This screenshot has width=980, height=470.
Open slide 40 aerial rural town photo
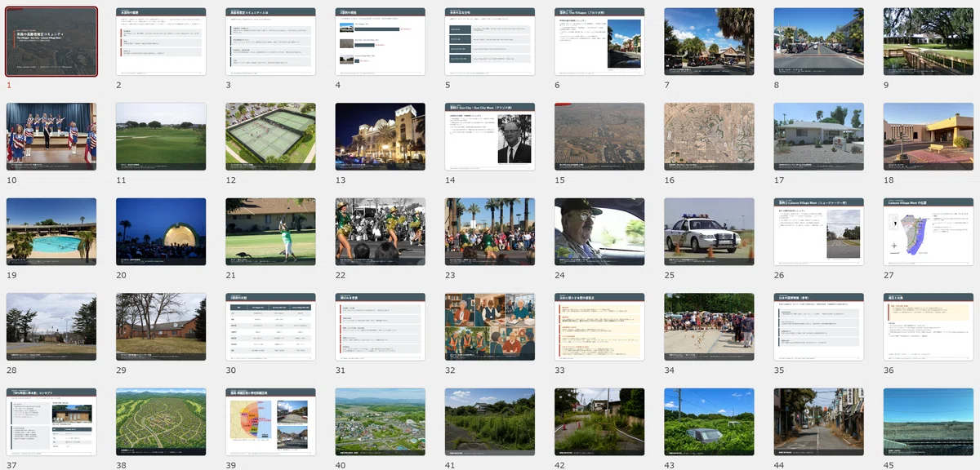pos(381,422)
